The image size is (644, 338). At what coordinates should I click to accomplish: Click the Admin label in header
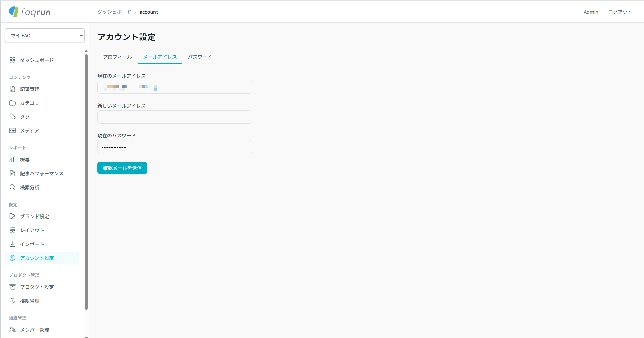point(591,12)
